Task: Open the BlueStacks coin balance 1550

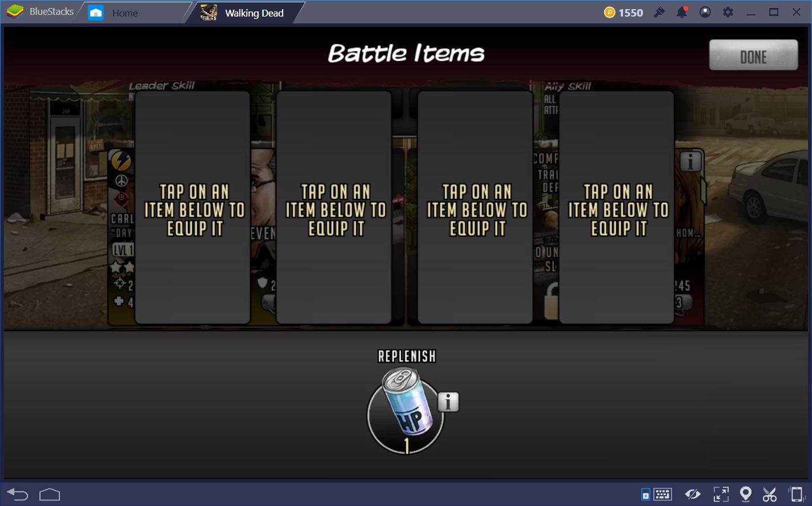Action: click(624, 13)
